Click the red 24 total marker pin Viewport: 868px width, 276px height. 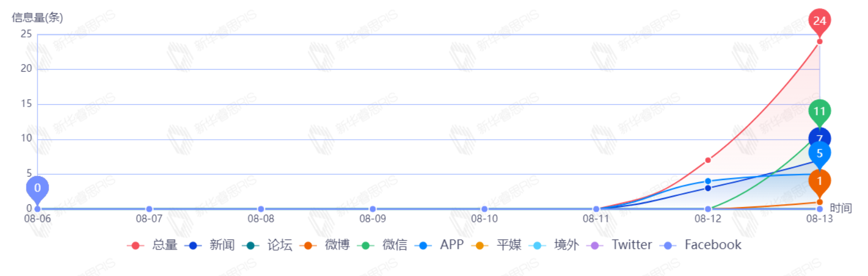pos(820,20)
